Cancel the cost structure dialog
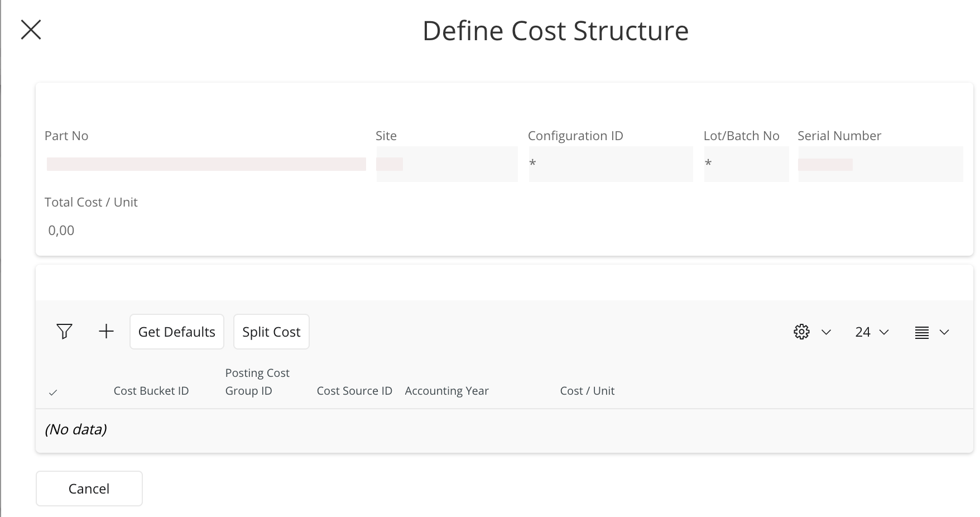Screen dimensions: 980x517 89,489
